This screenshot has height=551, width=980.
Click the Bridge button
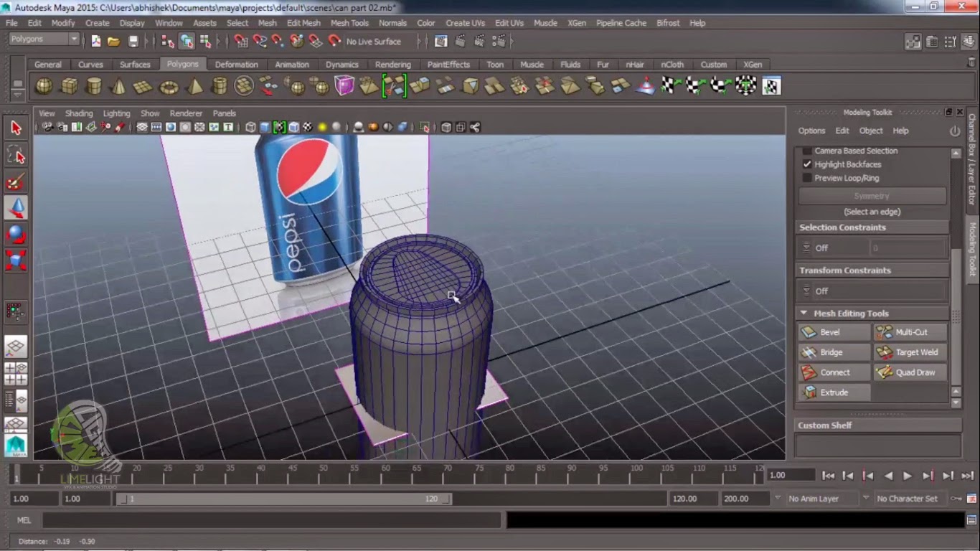tap(834, 352)
